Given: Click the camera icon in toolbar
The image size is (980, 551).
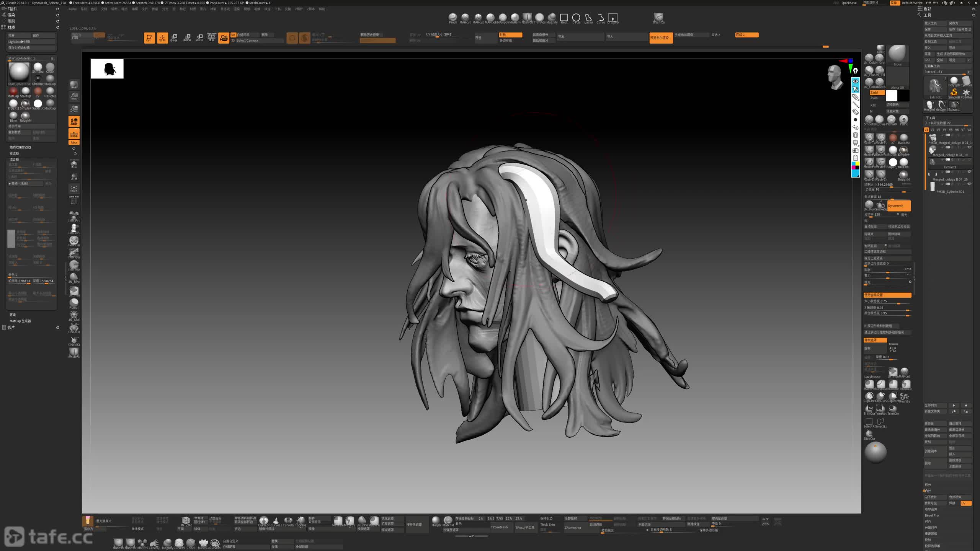Looking at the screenshot, I should click(x=224, y=37).
